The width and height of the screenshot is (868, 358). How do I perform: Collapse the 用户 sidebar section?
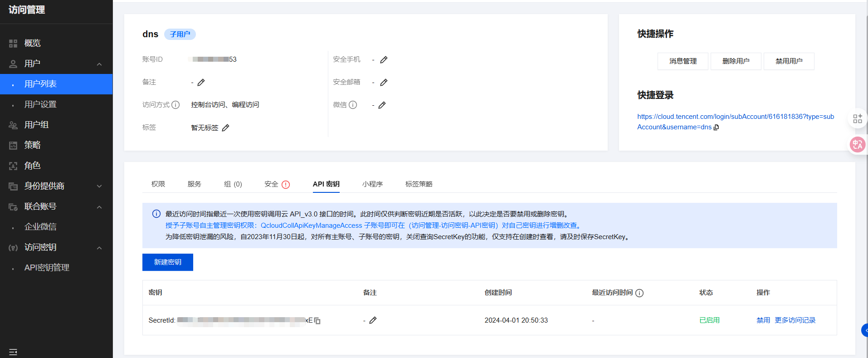[99, 64]
